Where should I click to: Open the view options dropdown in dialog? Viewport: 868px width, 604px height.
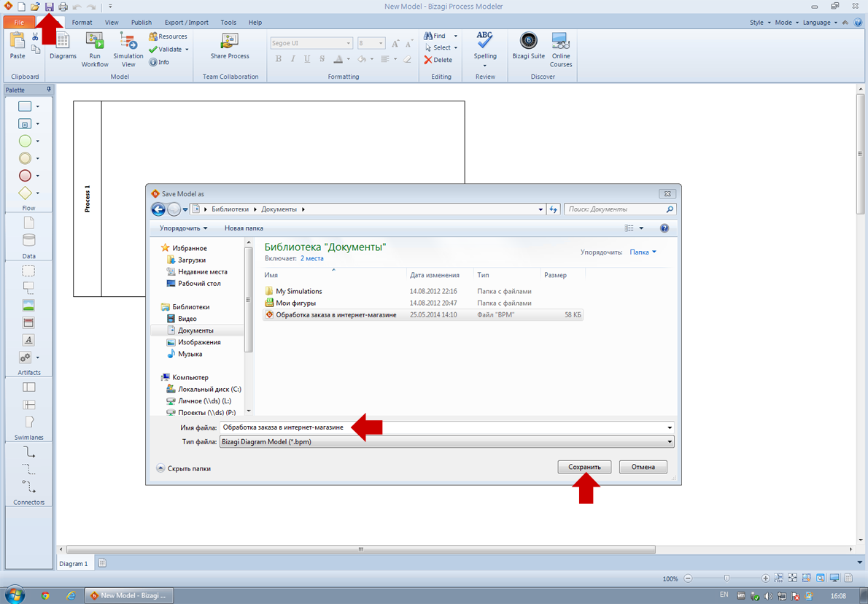(x=642, y=228)
